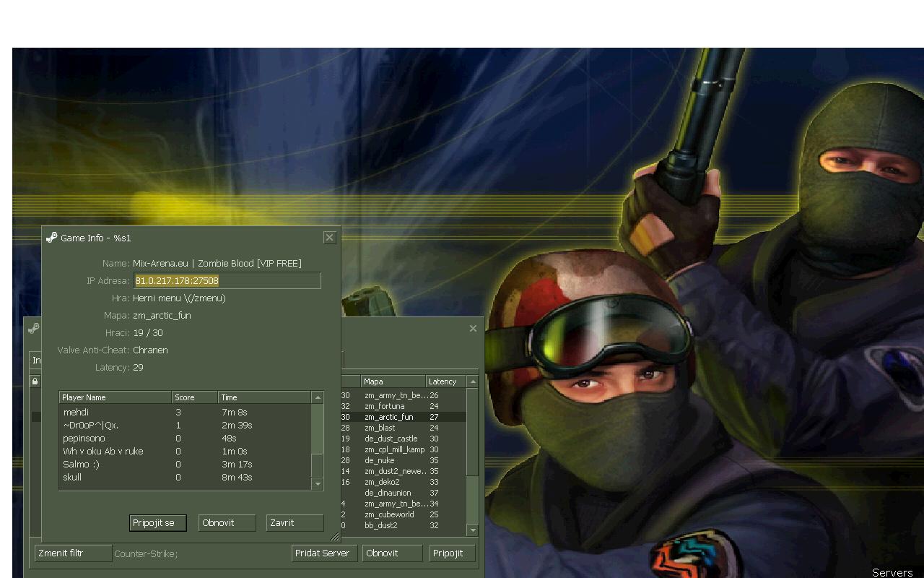924x578 pixels.
Task: Select server row zm_blast
Action: coord(403,428)
